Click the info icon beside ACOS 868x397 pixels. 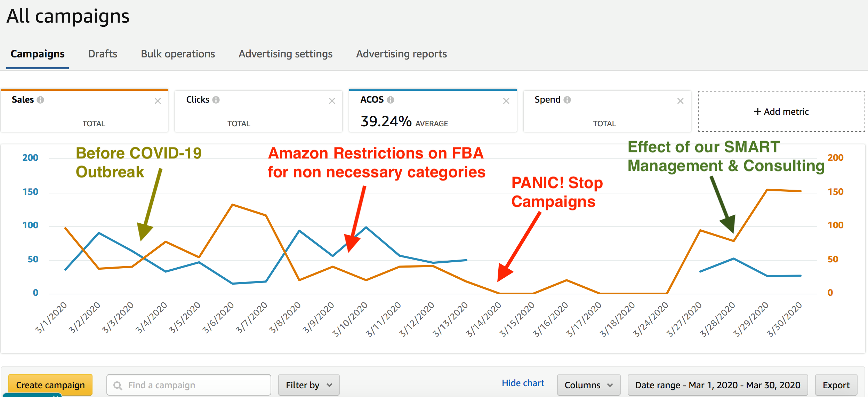pyautogui.click(x=391, y=100)
